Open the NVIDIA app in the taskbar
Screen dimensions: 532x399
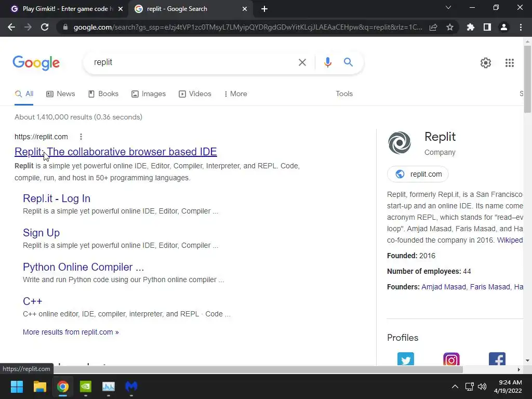click(x=86, y=387)
